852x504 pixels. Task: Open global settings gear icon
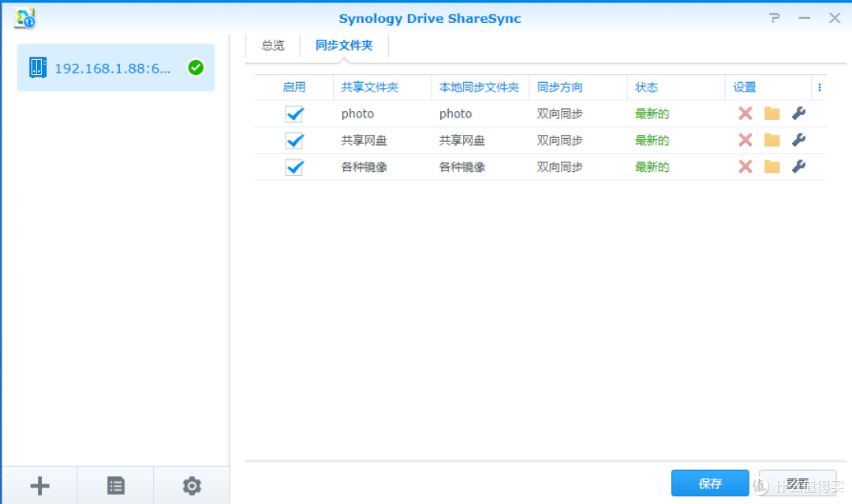point(192,486)
